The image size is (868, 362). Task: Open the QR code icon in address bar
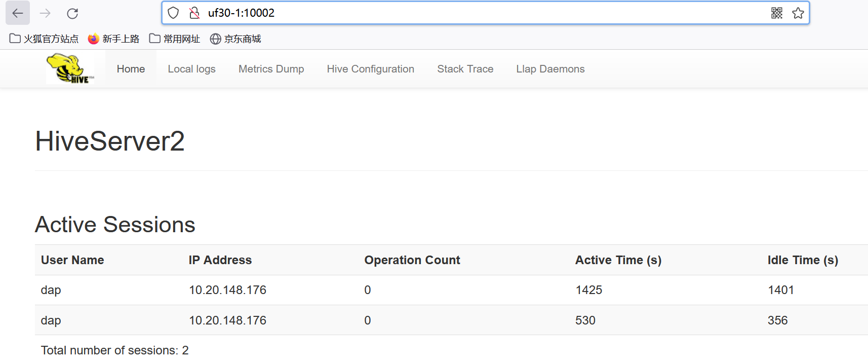click(777, 13)
